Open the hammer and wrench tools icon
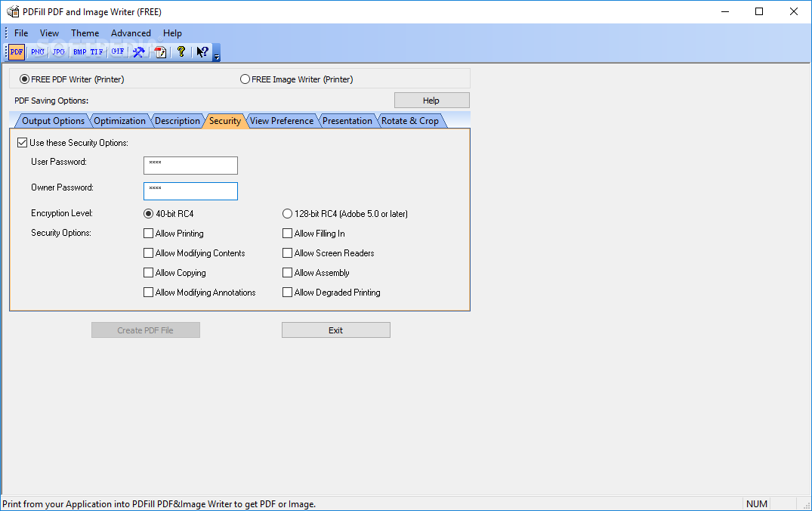Viewport: 812px width, 511px height. coord(138,52)
